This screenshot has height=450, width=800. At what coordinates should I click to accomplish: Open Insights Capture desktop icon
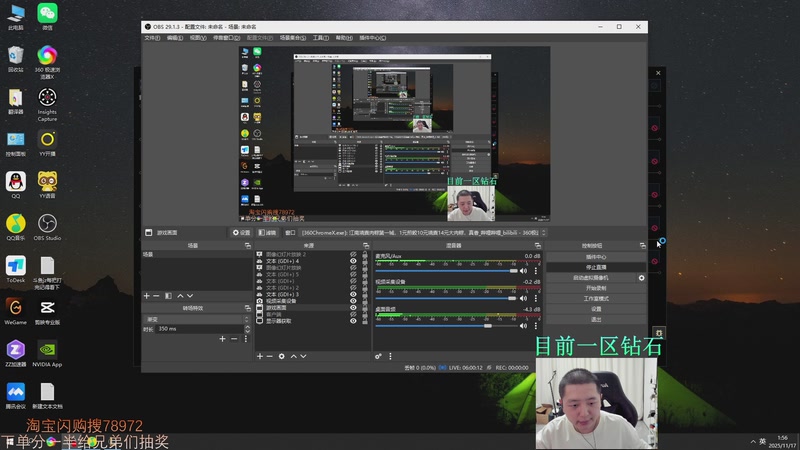[47, 104]
